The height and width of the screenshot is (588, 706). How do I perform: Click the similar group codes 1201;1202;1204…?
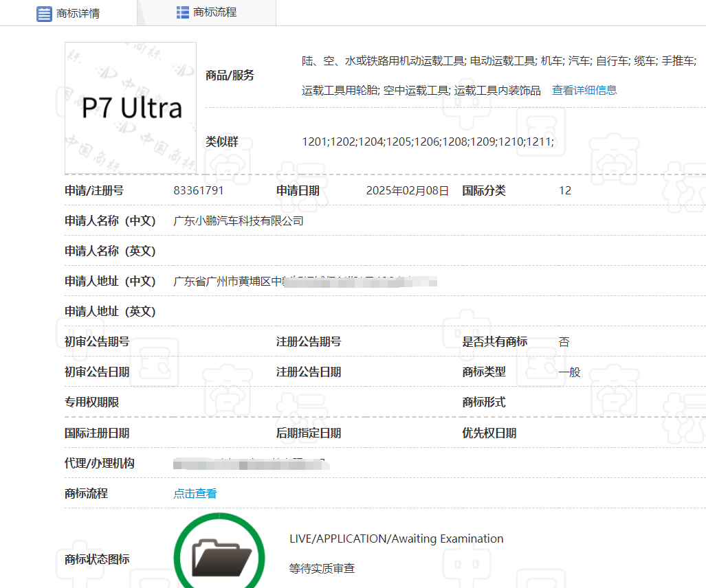pos(428,142)
